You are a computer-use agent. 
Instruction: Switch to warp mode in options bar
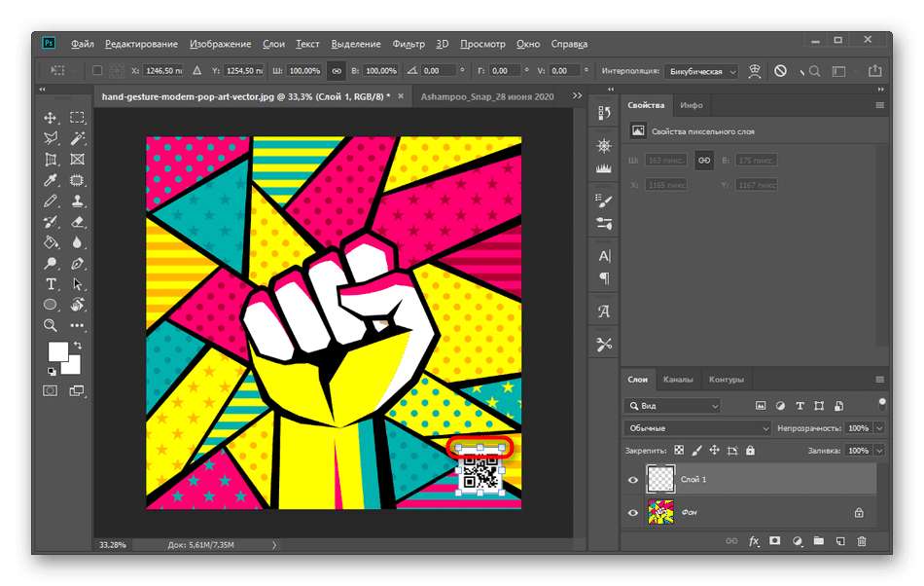(755, 71)
